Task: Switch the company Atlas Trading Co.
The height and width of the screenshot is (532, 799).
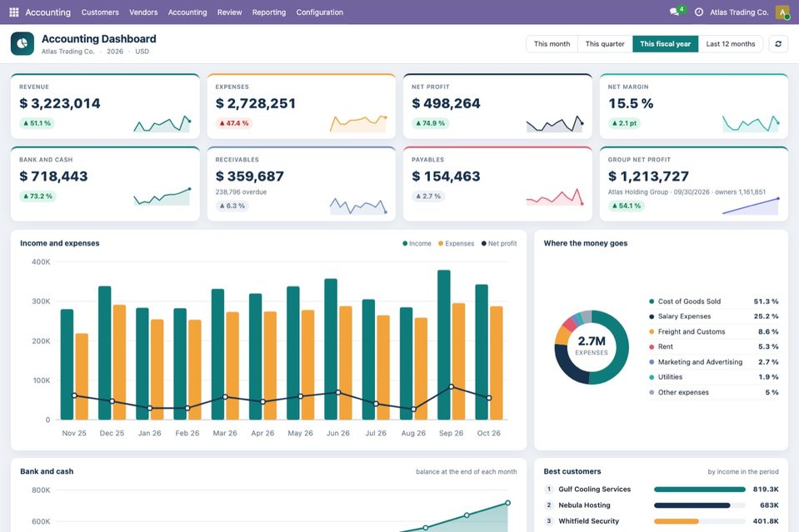Action: tap(739, 12)
